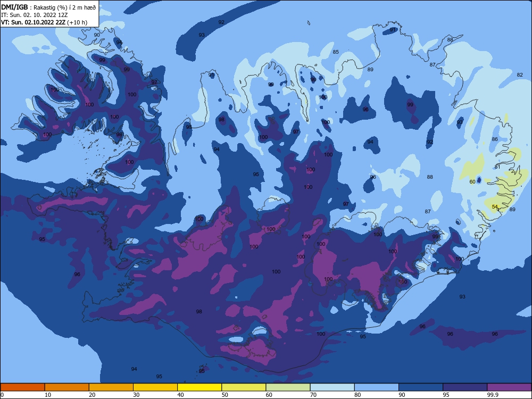
Task: Click the legend tick label '60'
Action: (269, 395)
